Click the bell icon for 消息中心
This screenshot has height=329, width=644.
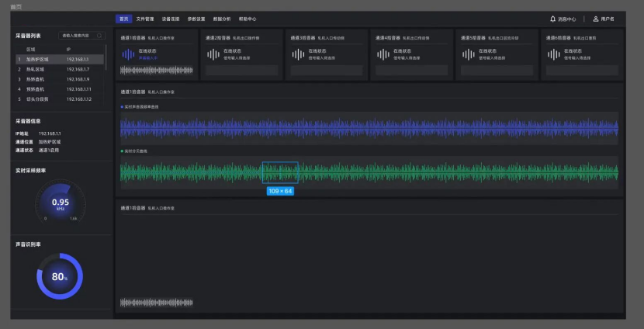point(552,19)
